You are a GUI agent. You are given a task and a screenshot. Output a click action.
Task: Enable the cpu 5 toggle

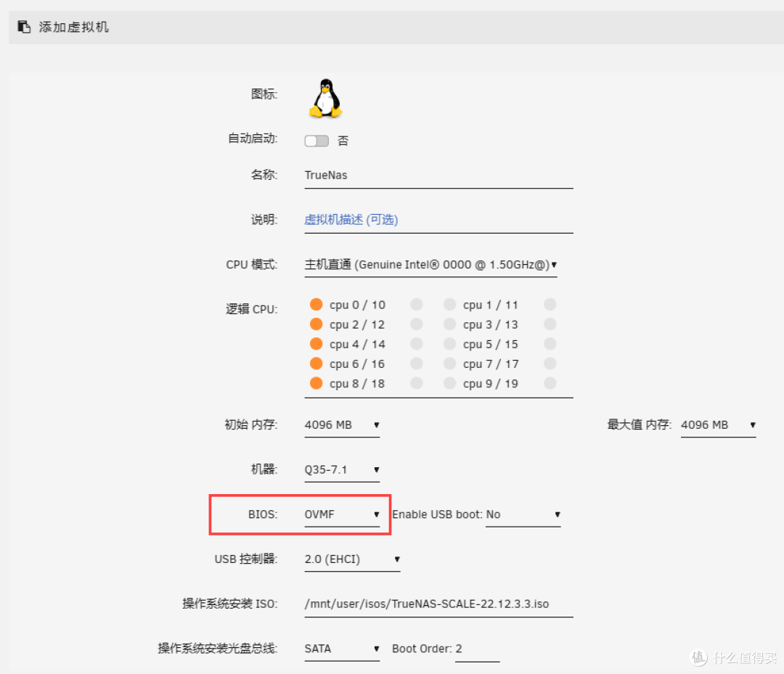pos(449,344)
